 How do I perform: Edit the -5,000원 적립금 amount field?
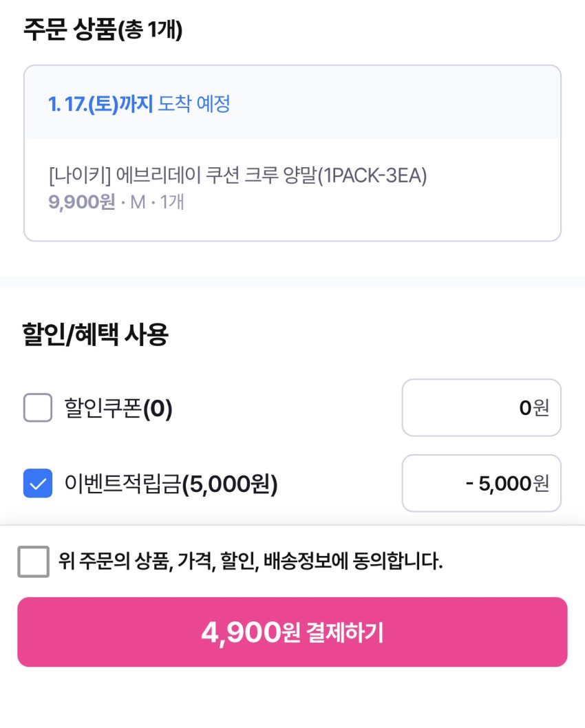click(x=481, y=483)
